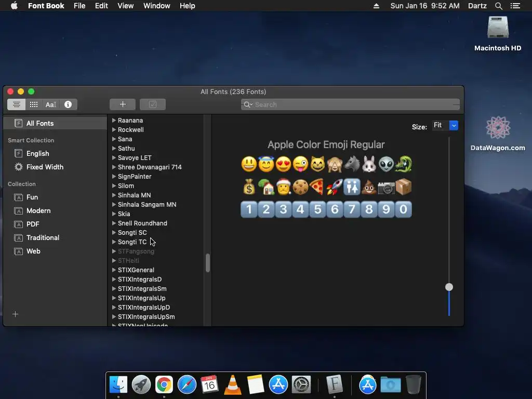Select the Traditional collection
The image size is (532, 399).
[43, 237]
